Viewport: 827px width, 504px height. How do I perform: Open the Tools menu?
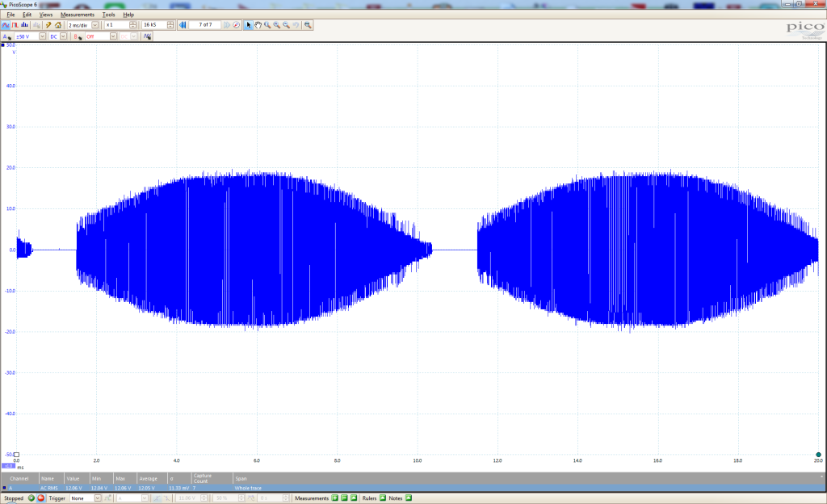108,15
